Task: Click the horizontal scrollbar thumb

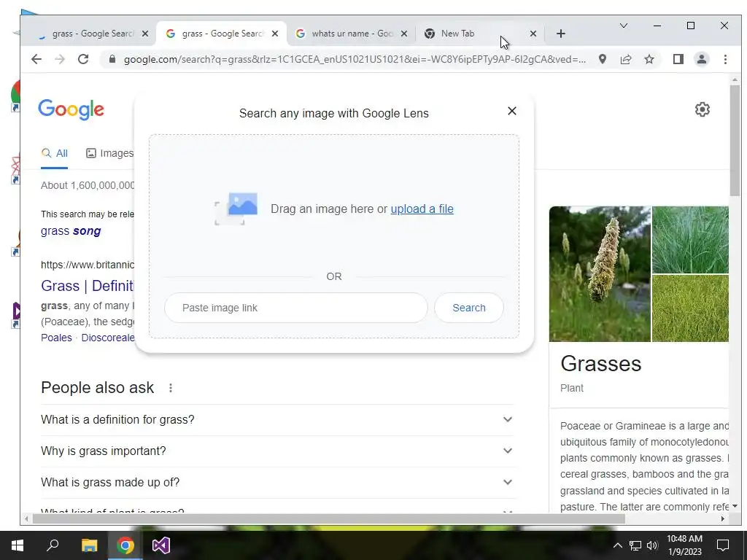Action: pyautogui.click(x=328, y=518)
